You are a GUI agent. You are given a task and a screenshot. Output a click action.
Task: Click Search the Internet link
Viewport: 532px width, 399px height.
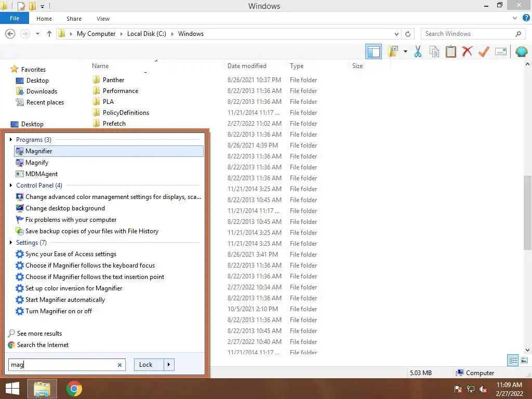[43, 345]
